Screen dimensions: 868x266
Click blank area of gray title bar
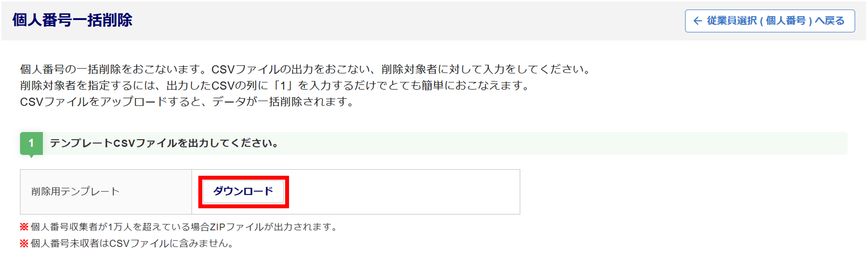(391, 20)
